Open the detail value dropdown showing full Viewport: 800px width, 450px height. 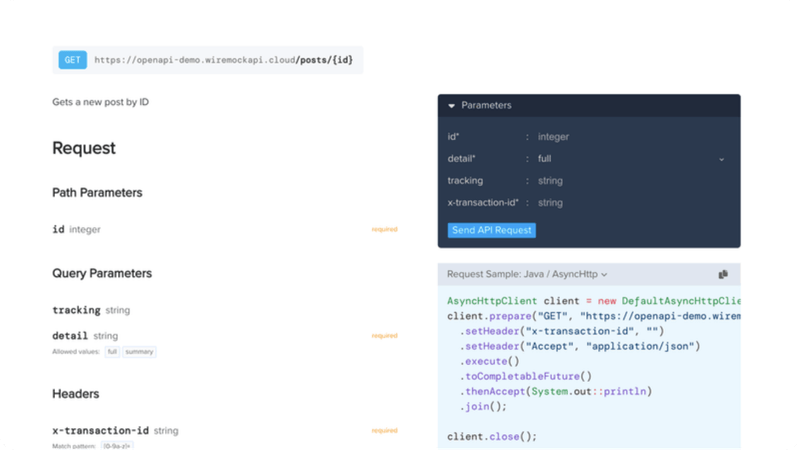click(631, 159)
